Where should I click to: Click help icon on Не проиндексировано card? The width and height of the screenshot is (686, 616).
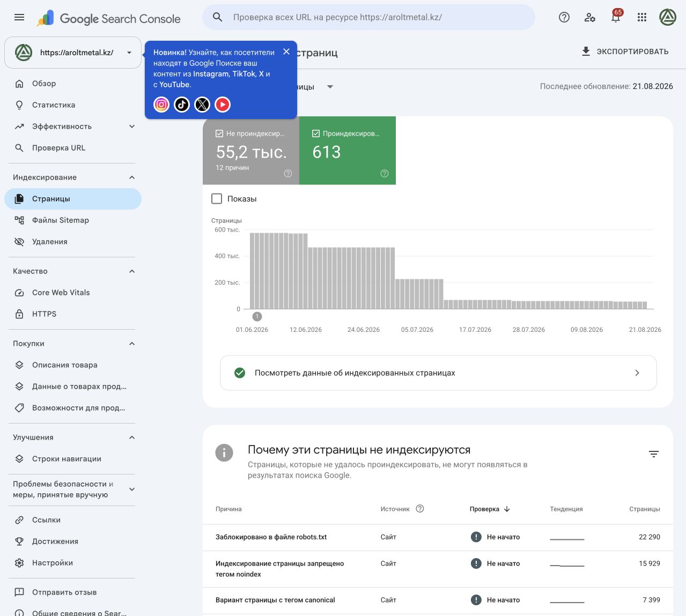click(x=288, y=173)
